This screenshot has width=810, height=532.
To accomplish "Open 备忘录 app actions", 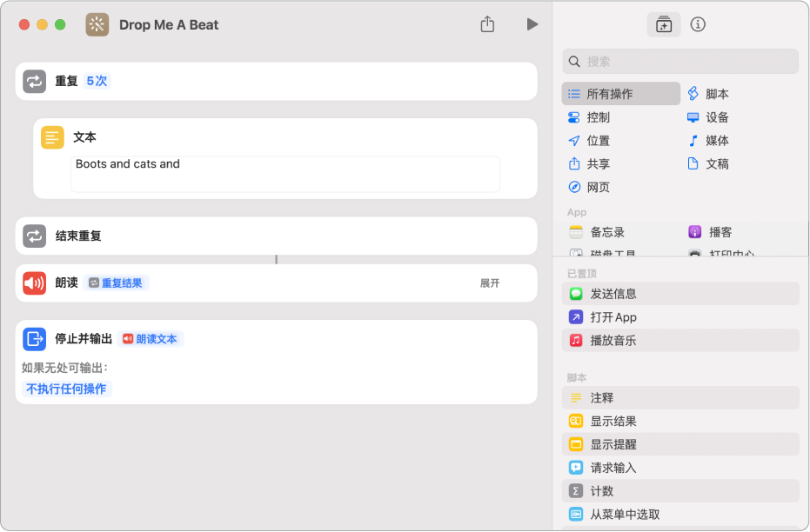I will pos(597,232).
